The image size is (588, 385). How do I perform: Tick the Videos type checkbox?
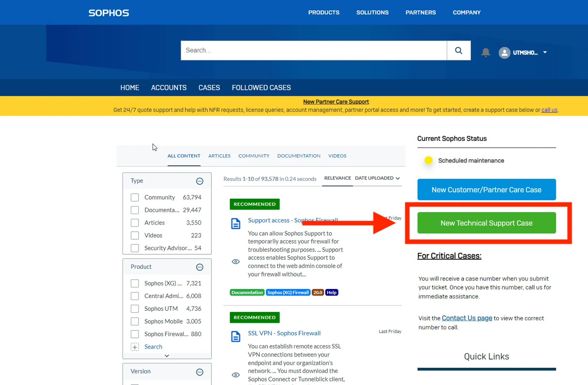tap(135, 235)
